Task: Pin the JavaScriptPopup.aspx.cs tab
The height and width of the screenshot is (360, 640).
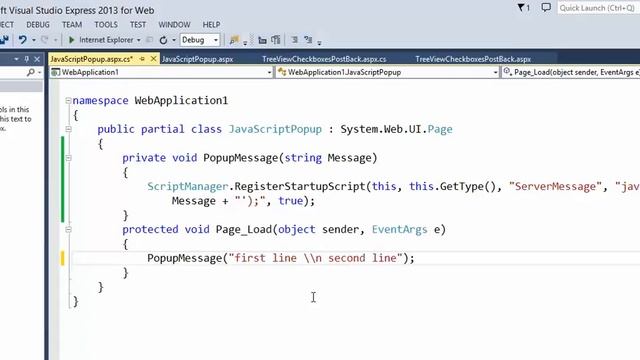Action: point(142,59)
